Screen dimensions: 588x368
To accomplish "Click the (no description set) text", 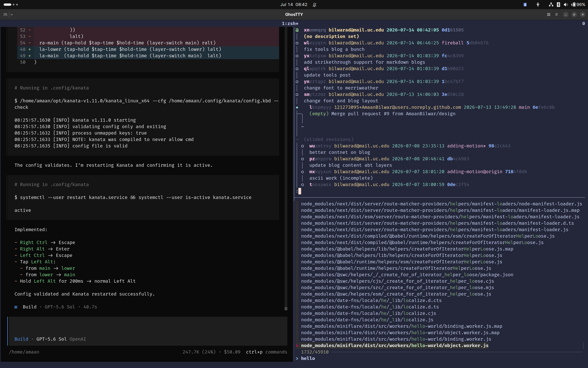I will pyautogui.click(x=331, y=37).
